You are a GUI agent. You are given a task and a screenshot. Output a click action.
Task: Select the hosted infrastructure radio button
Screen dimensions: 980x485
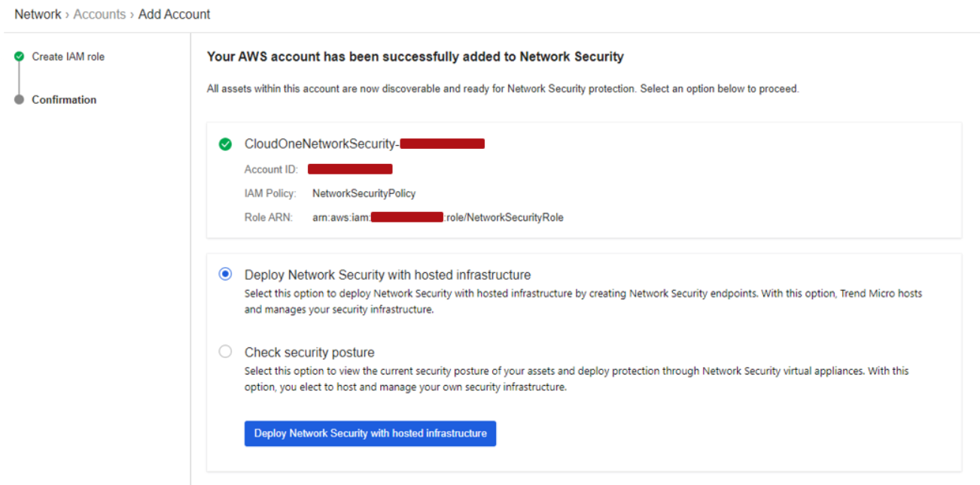click(225, 274)
